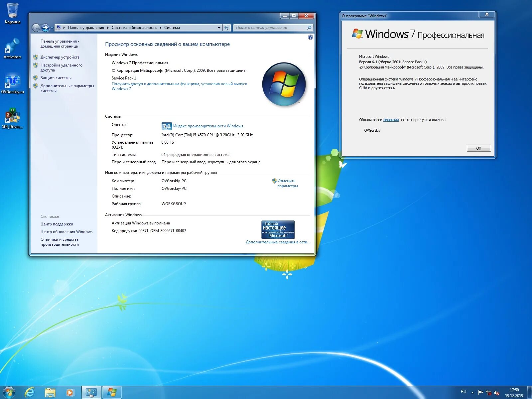Click the genuine Microsoft software badge
The width and height of the screenshot is (532, 399).
point(278,229)
